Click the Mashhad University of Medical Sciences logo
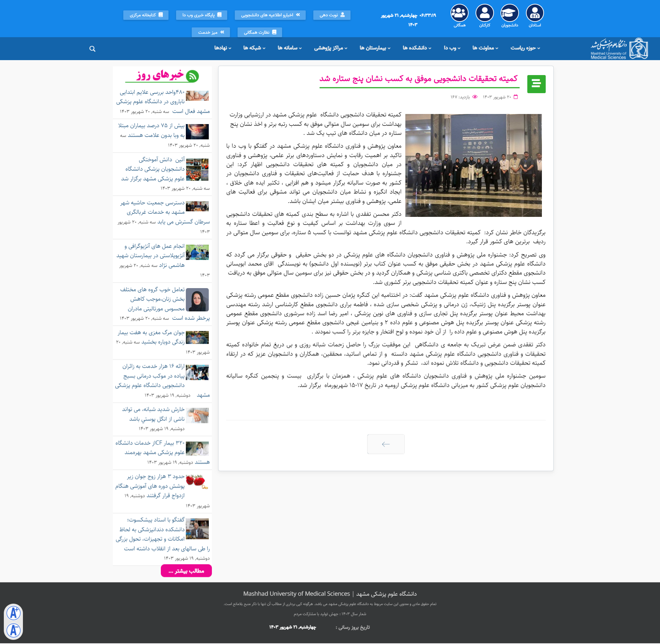This screenshot has height=644, width=660. 619,49
